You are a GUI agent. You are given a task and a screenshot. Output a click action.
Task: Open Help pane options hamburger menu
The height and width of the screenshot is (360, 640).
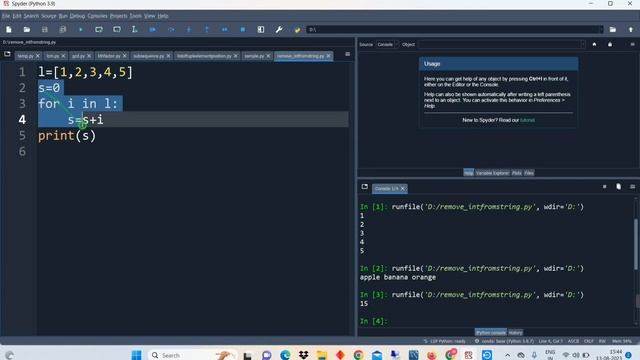click(632, 44)
